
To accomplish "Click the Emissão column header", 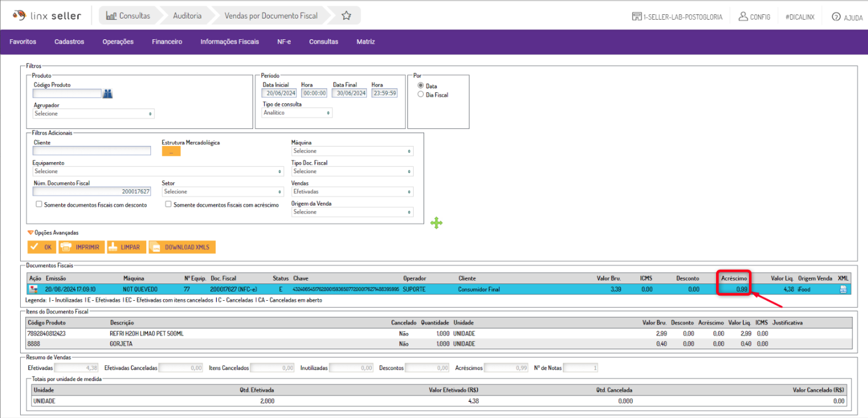I will pyautogui.click(x=55, y=278).
